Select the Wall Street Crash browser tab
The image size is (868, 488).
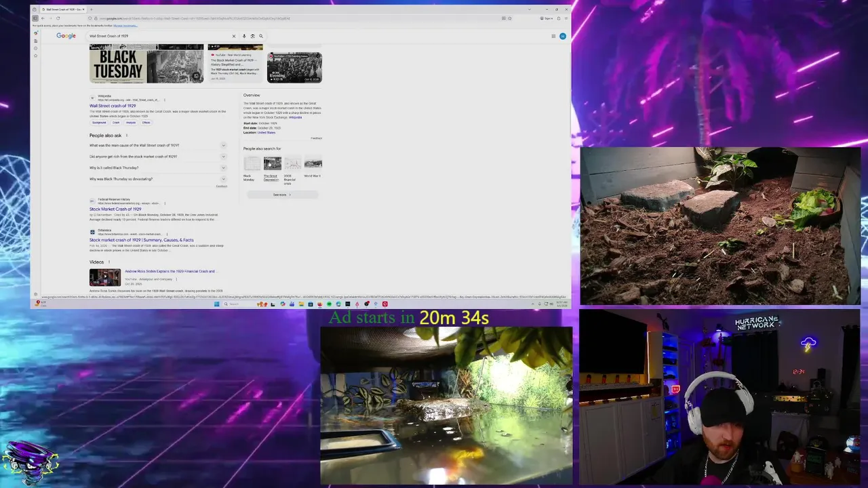[62, 9]
